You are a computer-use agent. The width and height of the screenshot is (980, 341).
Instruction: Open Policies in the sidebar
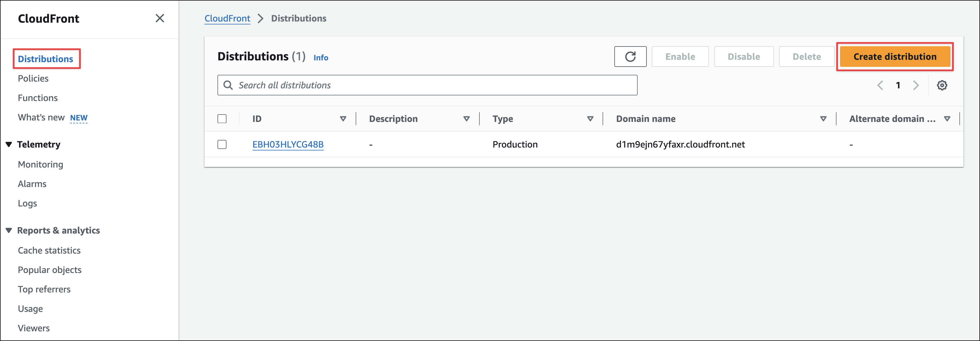(33, 78)
